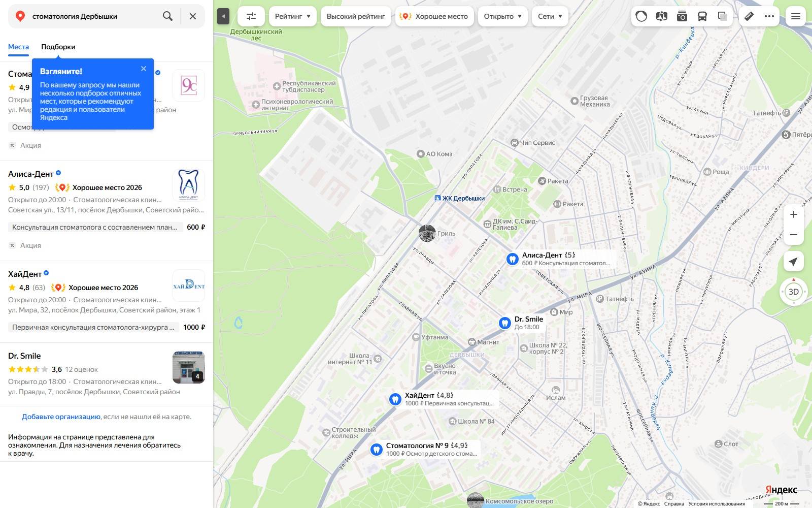
Task: Switch to the Места tab
Action: (x=18, y=47)
